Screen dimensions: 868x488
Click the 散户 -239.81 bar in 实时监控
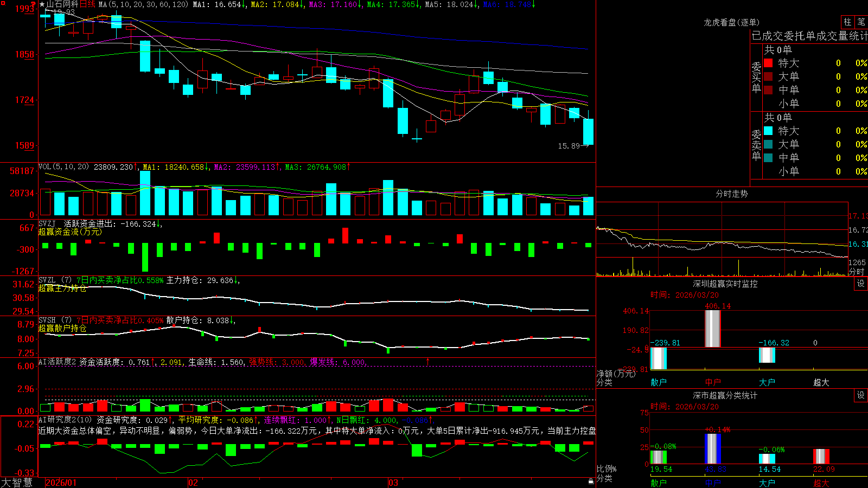coord(659,358)
